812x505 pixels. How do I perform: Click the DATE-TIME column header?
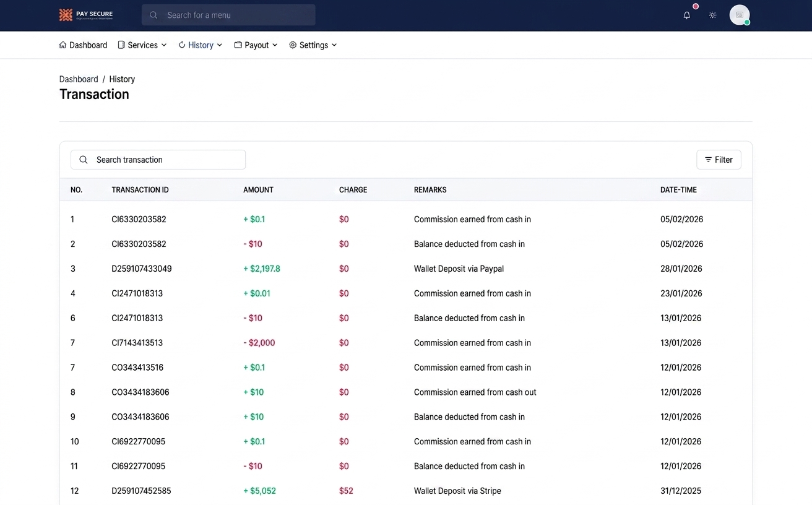678,190
